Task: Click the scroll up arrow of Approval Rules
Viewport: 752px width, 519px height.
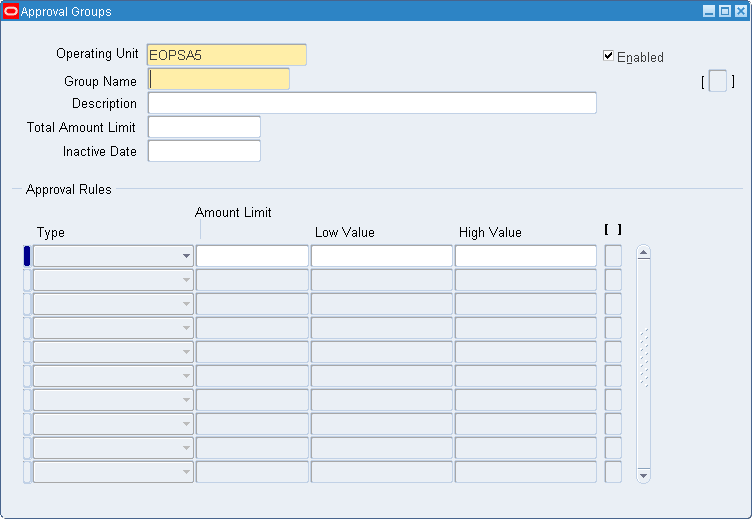Action: pos(644,252)
